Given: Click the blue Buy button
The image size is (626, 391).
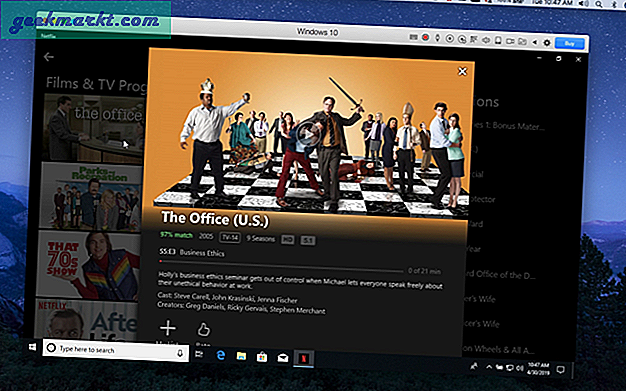Looking at the screenshot, I should point(570,44).
